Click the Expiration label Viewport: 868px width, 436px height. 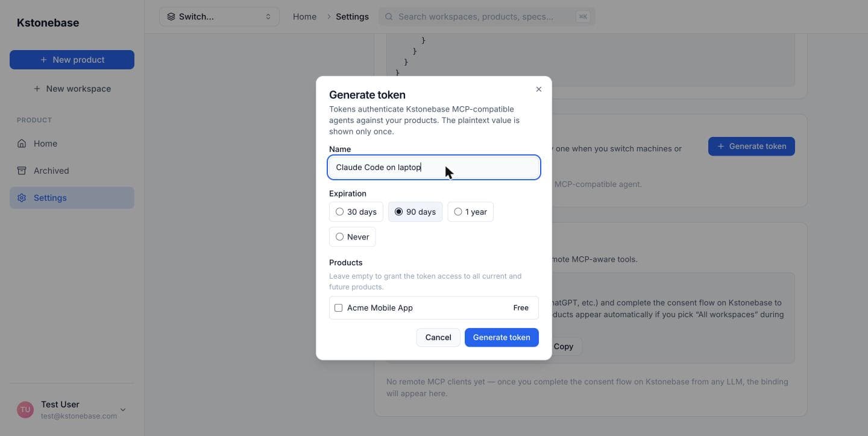pos(348,194)
